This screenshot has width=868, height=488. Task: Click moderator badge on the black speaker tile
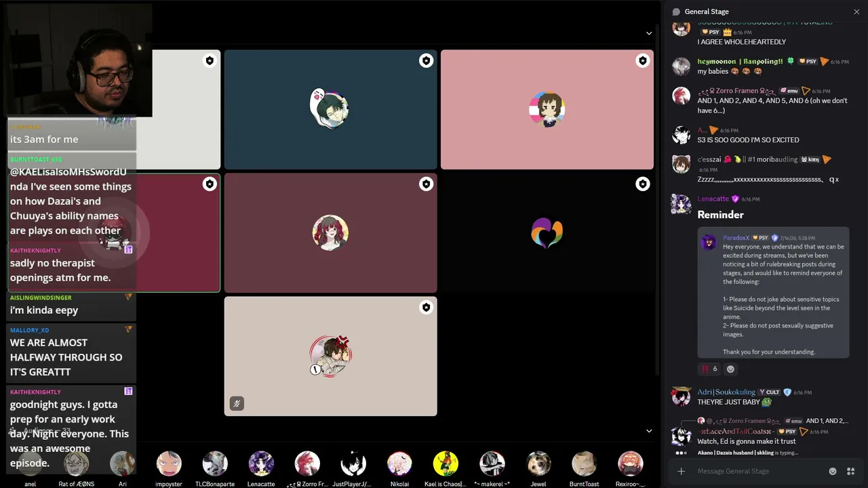[x=642, y=184]
